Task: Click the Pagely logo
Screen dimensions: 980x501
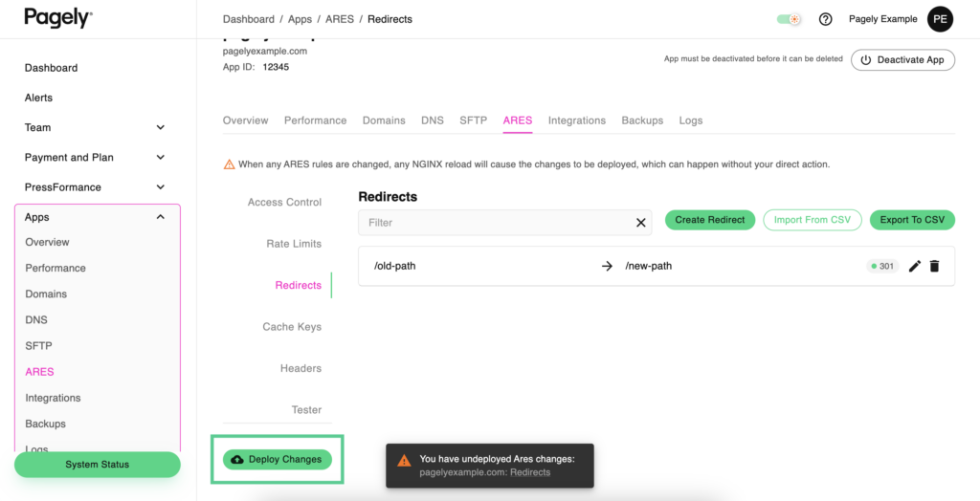Action: click(x=58, y=18)
